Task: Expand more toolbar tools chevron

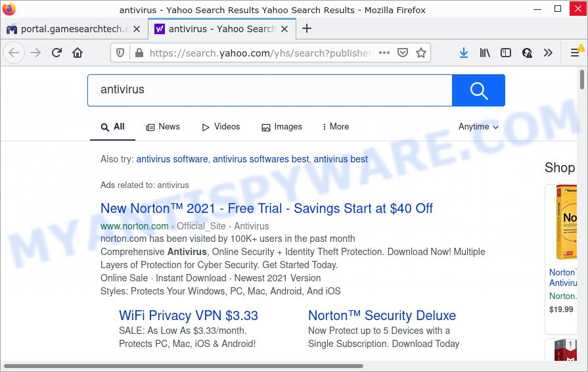Action: click(548, 53)
